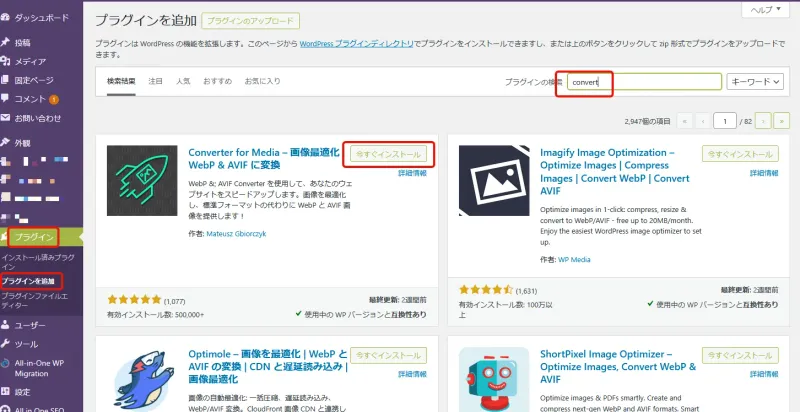This screenshot has width=800, height=412.
Task: Open the キーワード search type dropdown
Action: [755, 82]
